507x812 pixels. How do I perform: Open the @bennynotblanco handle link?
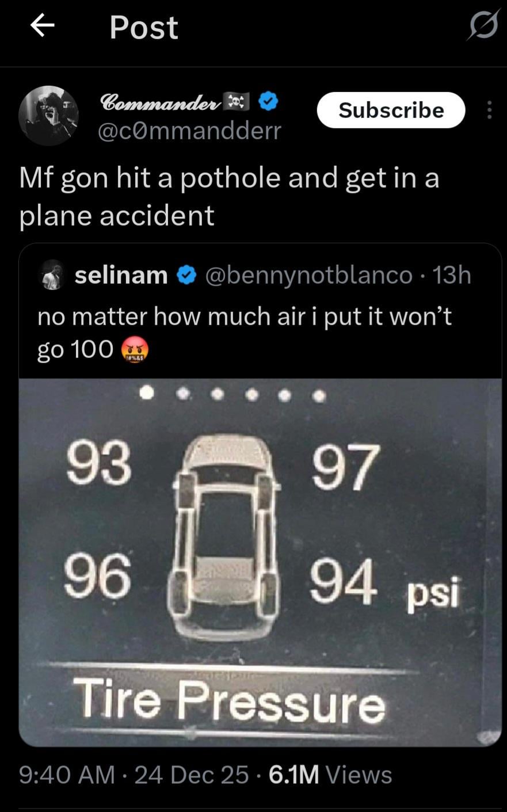(308, 276)
